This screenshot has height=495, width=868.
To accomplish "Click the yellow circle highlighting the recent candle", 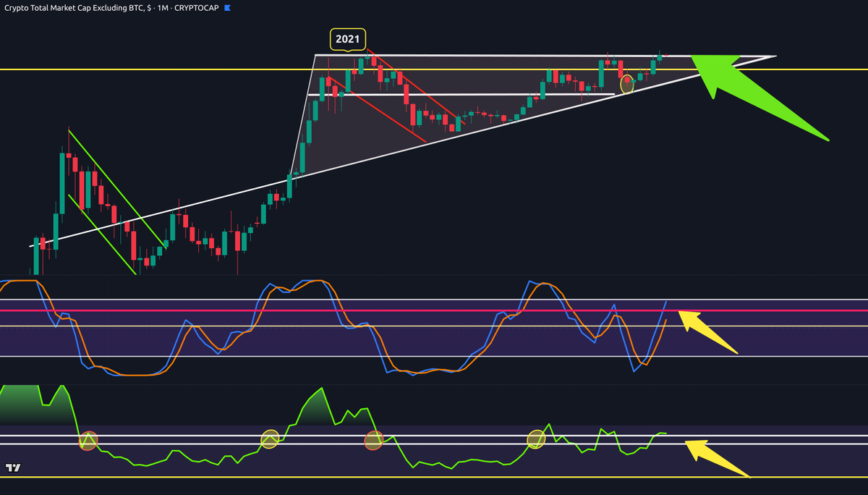I will click(626, 85).
